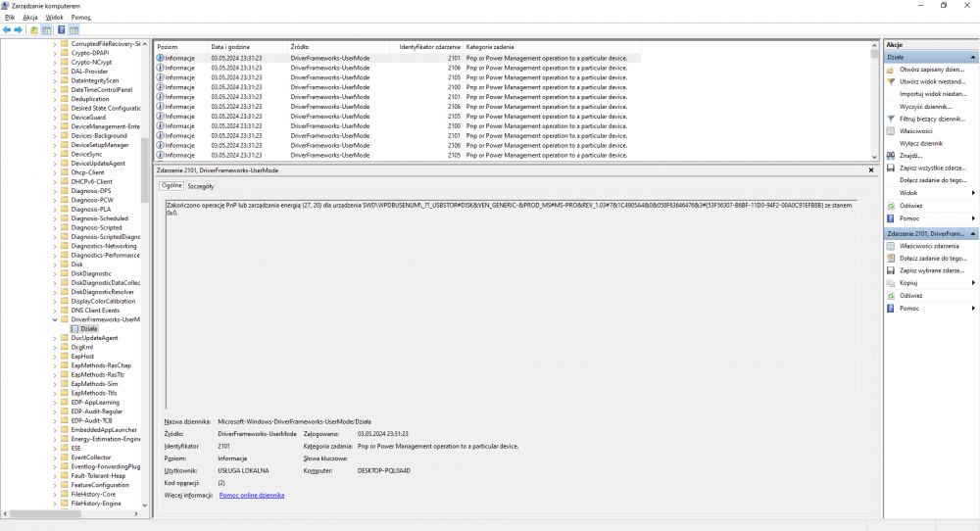The width and height of the screenshot is (980, 531).
Task: Click the Znajdź binoculars icon
Action: 891,155
